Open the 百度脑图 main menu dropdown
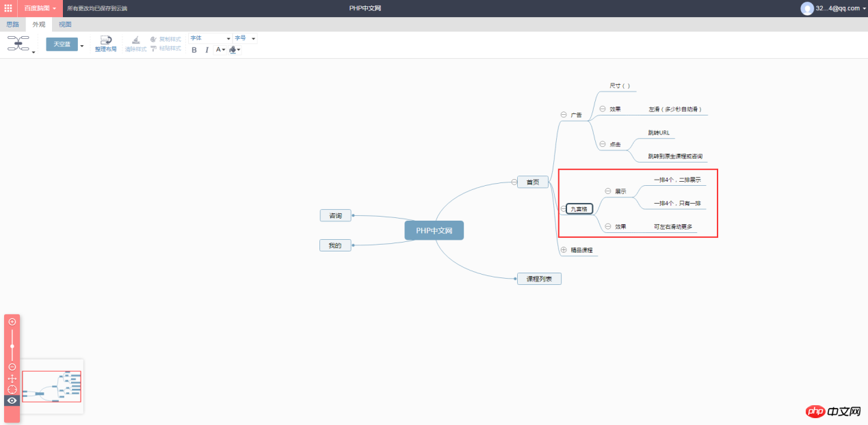868x425 pixels. pyautogui.click(x=40, y=8)
